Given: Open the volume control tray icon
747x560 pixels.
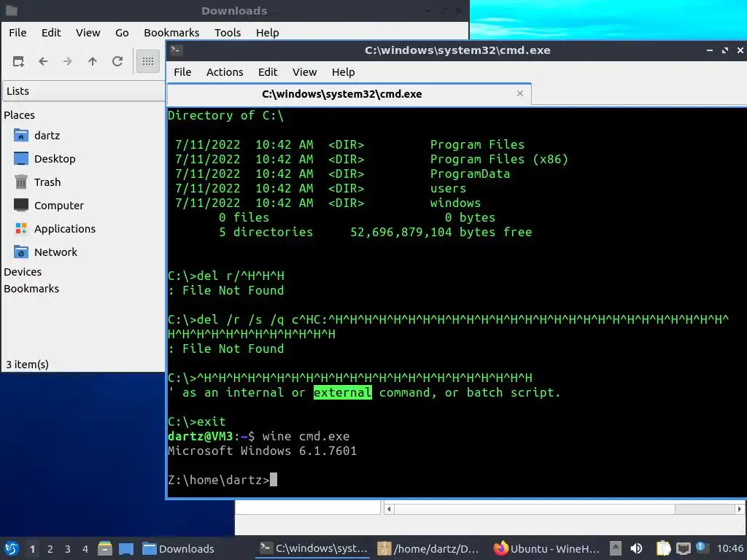Looking at the screenshot, I should coord(636,548).
